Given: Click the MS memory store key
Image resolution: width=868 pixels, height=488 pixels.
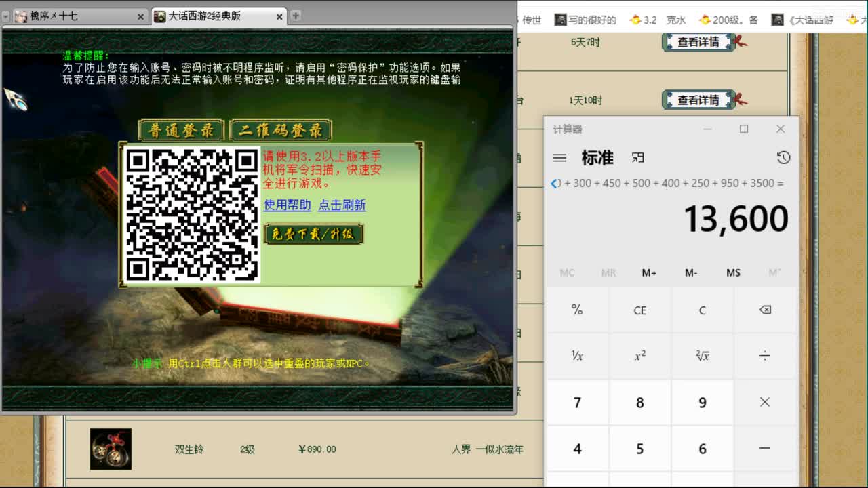Looking at the screenshot, I should click(733, 272).
